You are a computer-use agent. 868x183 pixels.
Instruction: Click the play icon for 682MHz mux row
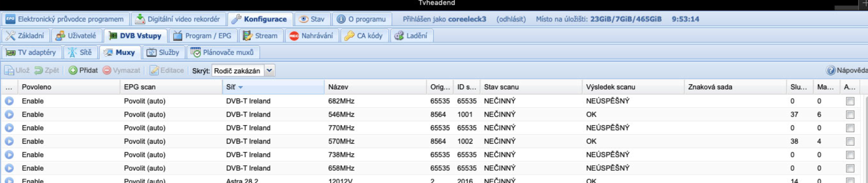tap(9, 101)
